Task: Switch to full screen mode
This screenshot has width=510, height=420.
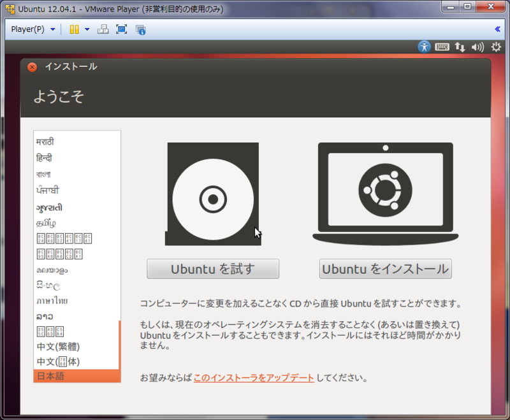Action: click(x=121, y=29)
